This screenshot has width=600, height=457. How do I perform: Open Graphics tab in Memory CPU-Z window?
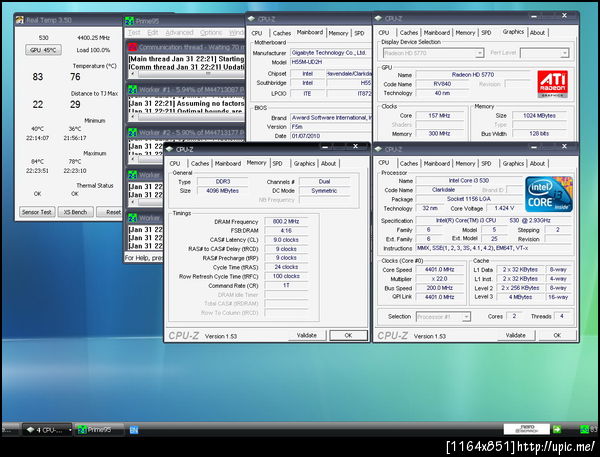pos(304,163)
